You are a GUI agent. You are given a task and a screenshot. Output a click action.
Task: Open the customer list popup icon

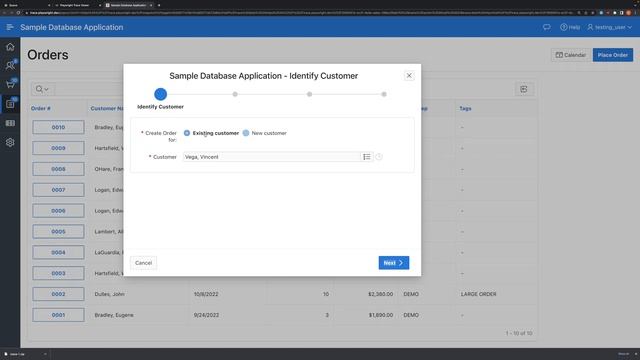367,157
